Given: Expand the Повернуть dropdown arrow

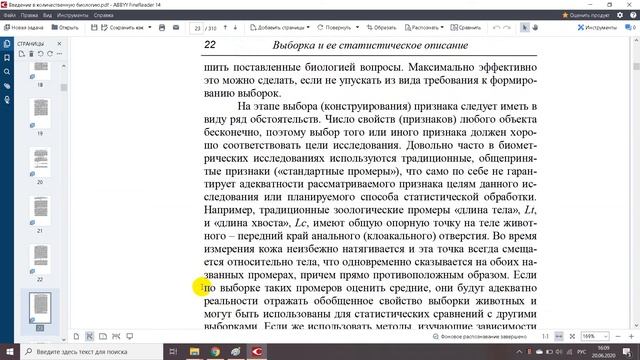Looking at the screenshot, I should click(358, 27).
